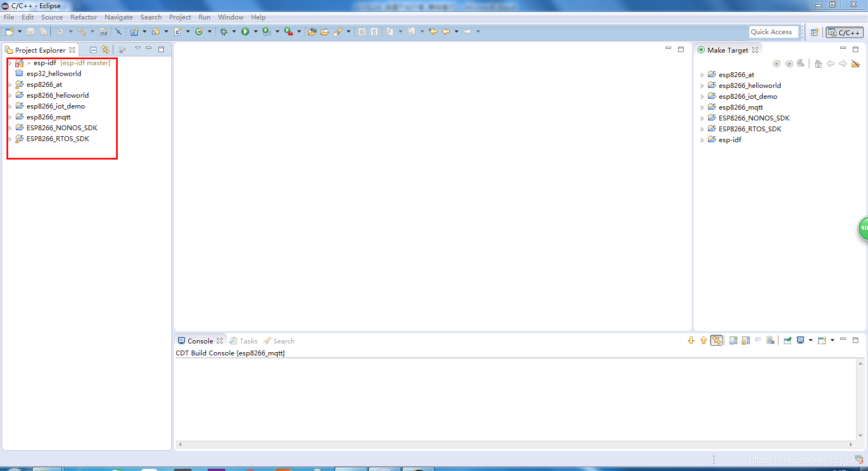Click the Home icon in Make Target view
Image resolution: width=868 pixels, height=471 pixels.
[818, 63]
